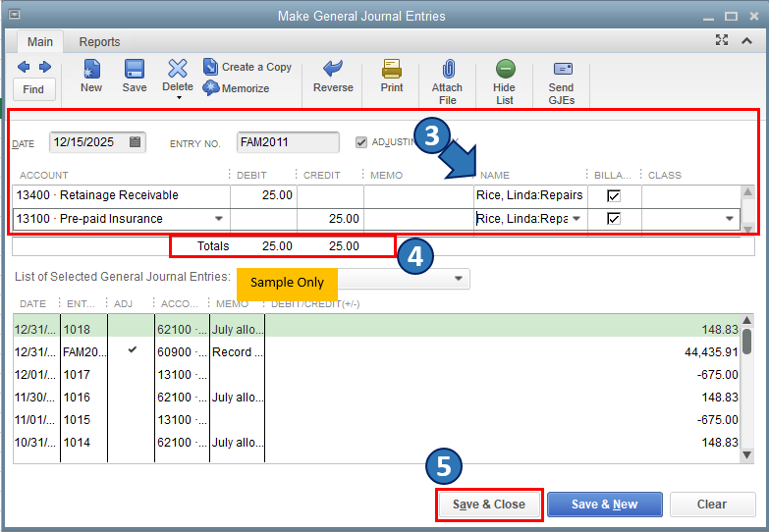Click the Rice, Linda:Repairs name cell in first row

click(x=530, y=195)
